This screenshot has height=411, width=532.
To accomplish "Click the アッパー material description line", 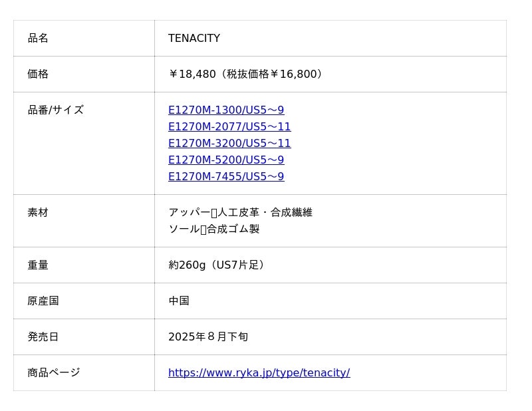I will (x=240, y=213).
